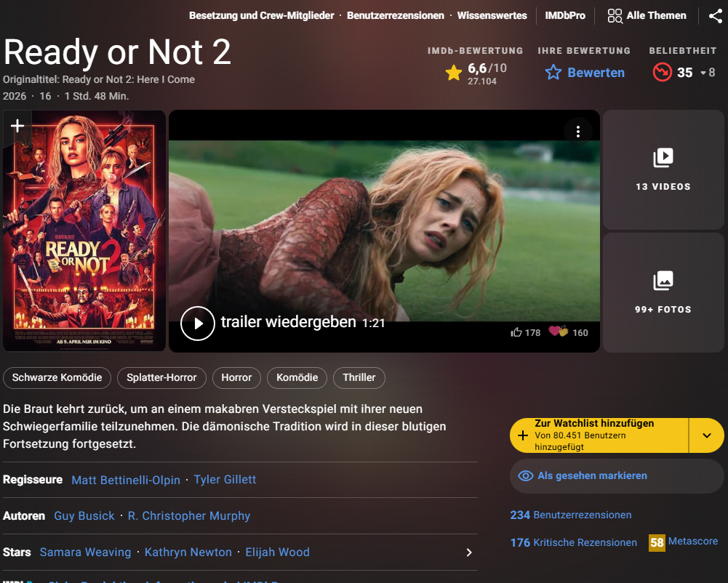Image resolution: width=728 pixels, height=583 pixels.
Task: Click the red popularity trend icon
Action: pyautogui.click(x=662, y=73)
